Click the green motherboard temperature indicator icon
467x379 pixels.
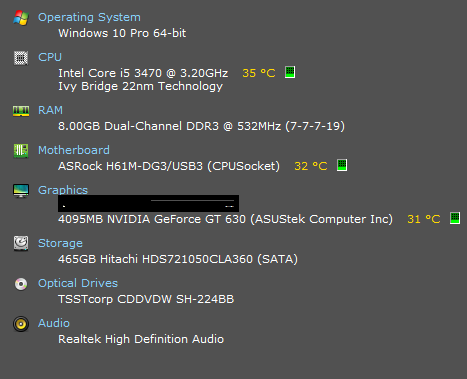[x=342, y=165]
